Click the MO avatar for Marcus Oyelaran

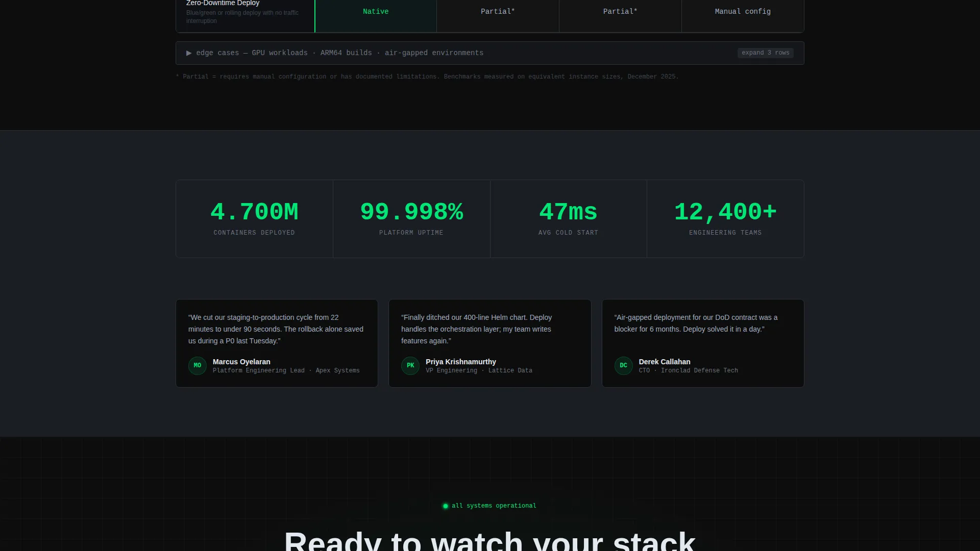(198, 366)
